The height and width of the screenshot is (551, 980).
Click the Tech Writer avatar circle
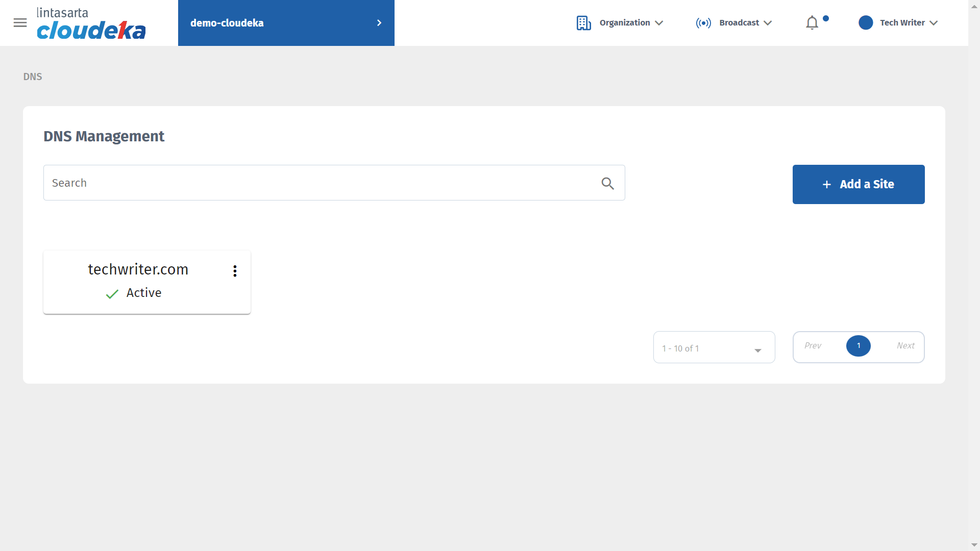point(866,23)
